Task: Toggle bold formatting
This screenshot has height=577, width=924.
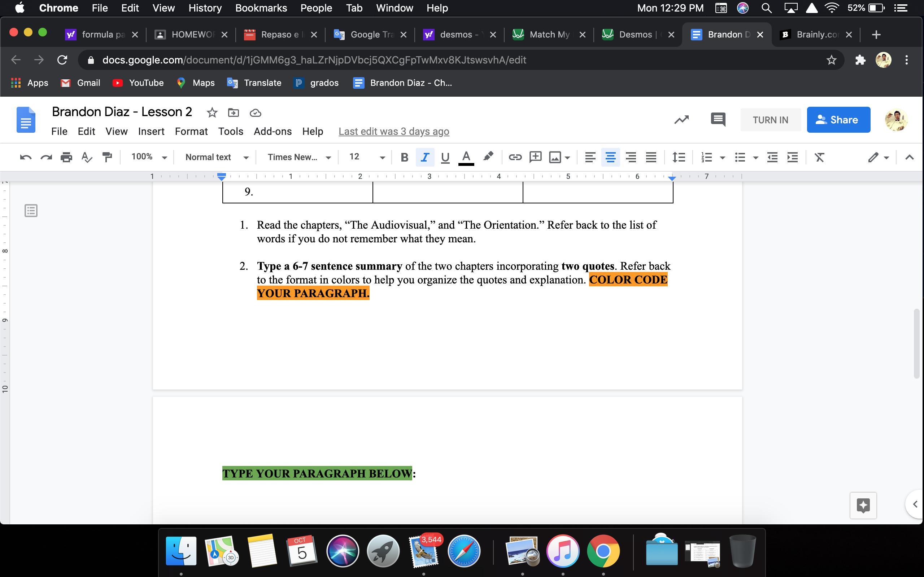Action: click(404, 157)
